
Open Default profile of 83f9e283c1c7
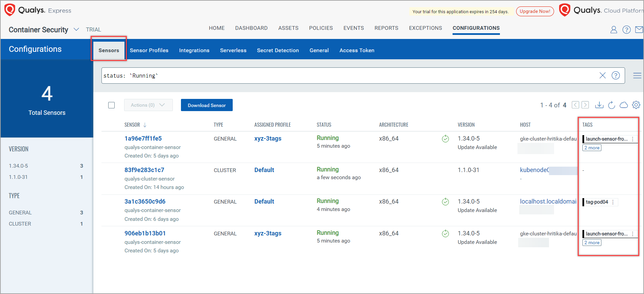264,170
